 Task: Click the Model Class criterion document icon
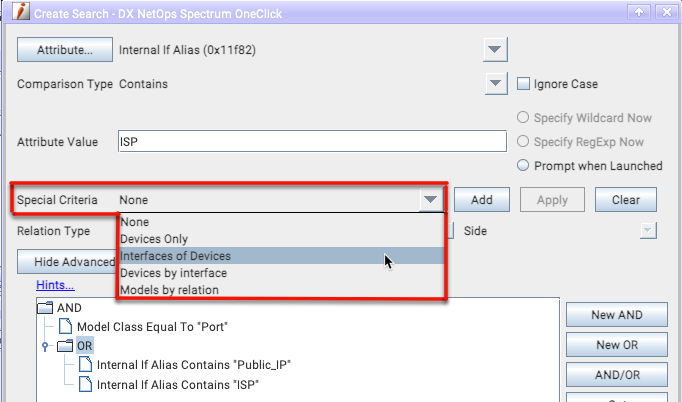[x=65, y=327]
